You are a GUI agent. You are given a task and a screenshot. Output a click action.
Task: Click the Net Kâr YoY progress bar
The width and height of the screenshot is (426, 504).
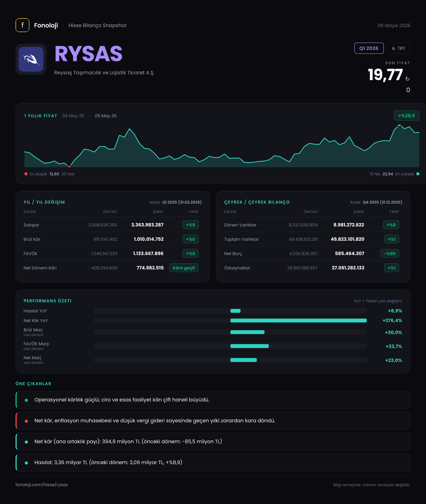230,320
